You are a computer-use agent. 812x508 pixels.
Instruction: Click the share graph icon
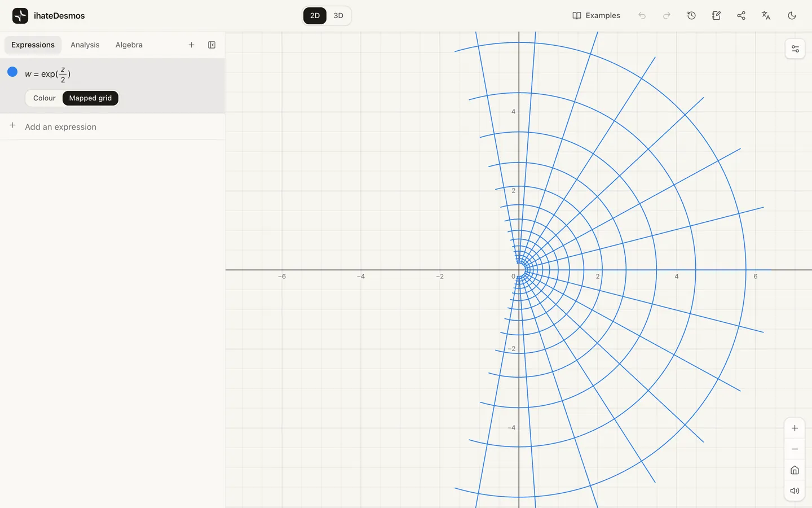tap(741, 16)
